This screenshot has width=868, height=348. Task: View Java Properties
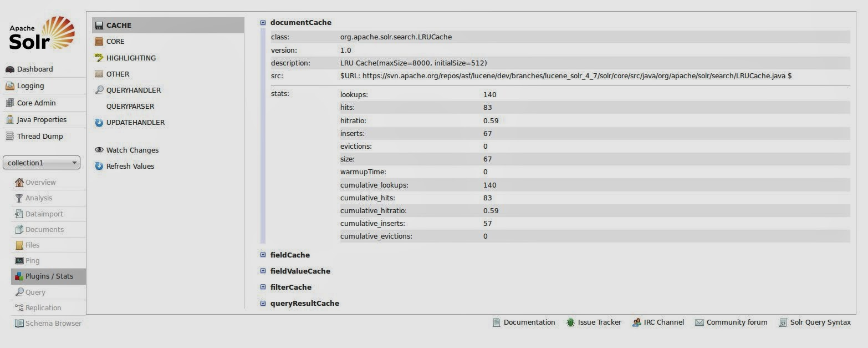point(42,119)
